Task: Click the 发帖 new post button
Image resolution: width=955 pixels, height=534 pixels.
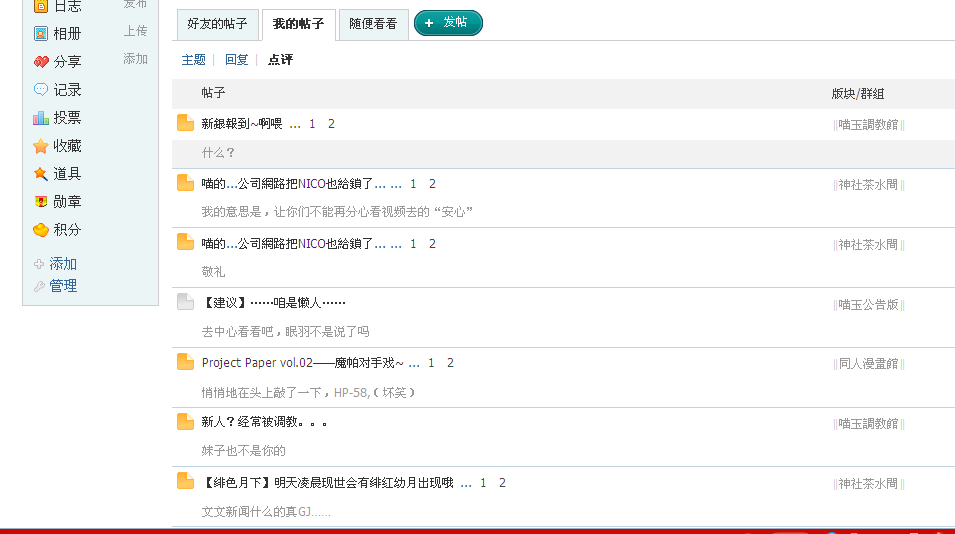Action: pyautogui.click(x=448, y=23)
